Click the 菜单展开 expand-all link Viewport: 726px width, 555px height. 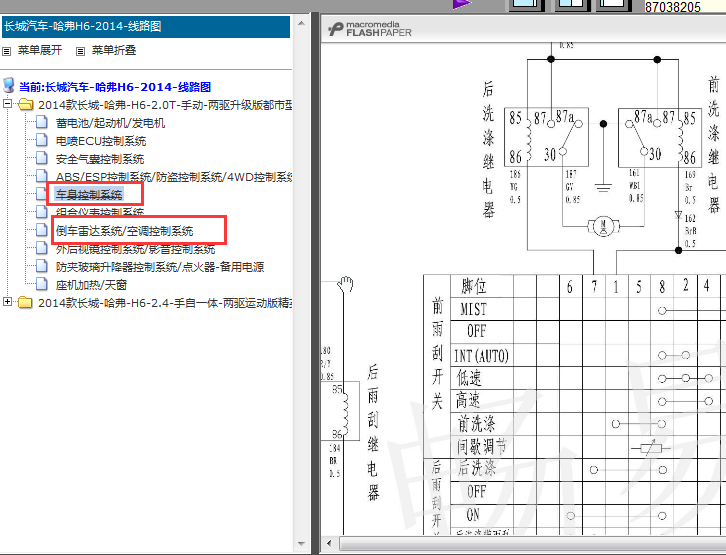click(x=40, y=50)
